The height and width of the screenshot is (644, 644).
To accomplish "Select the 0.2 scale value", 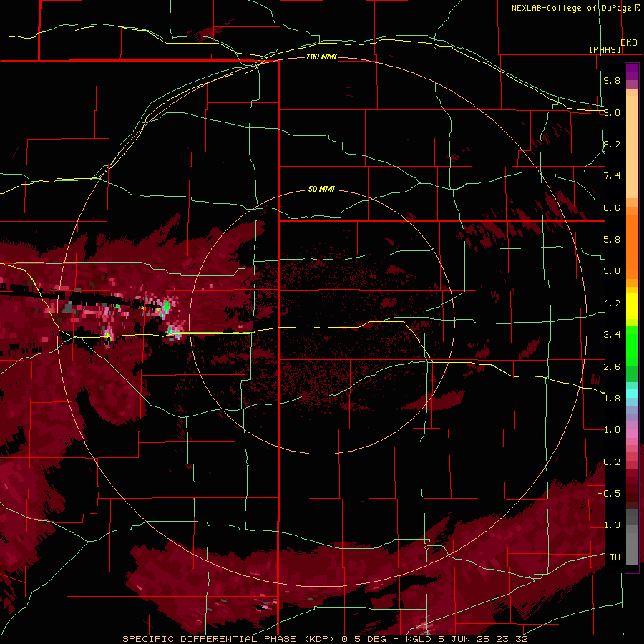I will pyautogui.click(x=612, y=462).
